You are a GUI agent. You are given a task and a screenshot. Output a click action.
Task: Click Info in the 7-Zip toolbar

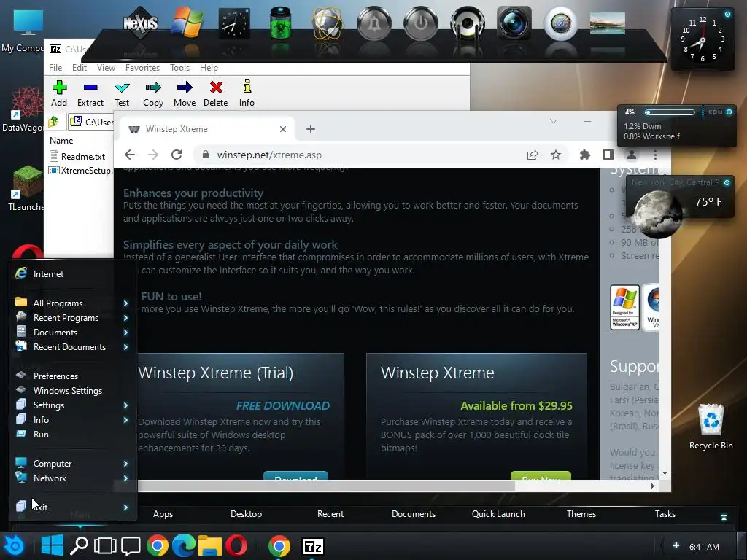(x=247, y=94)
